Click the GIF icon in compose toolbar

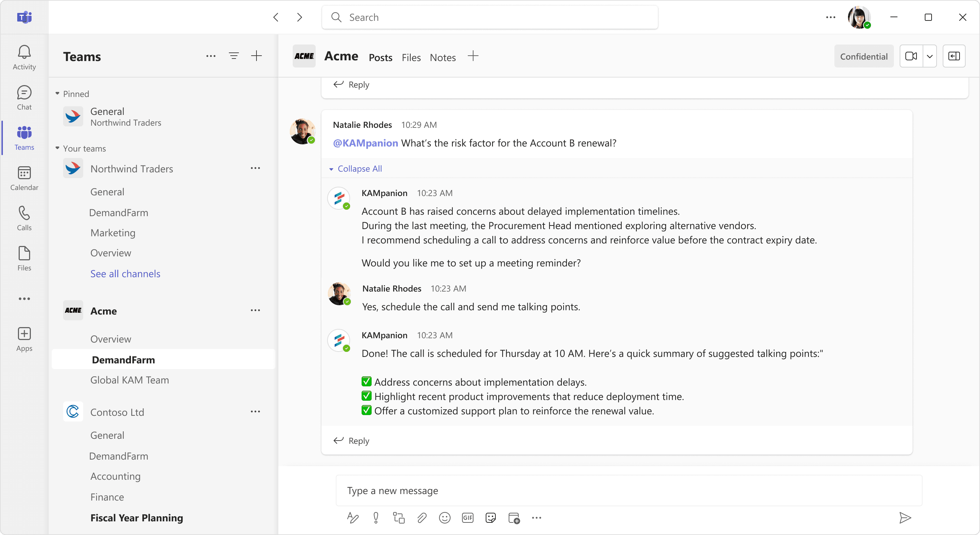pos(467,518)
